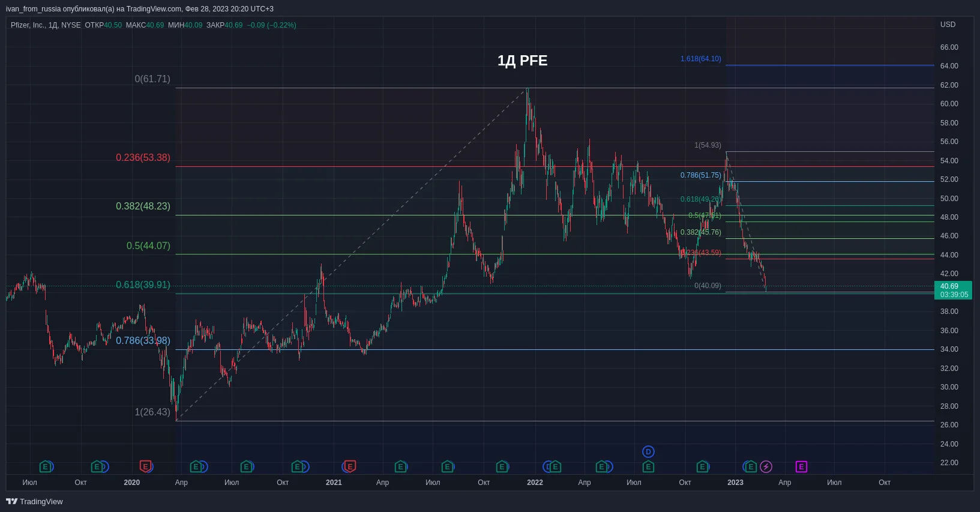Click the bar countdown timer '03:39:05'
980x512 pixels.
click(x=954, y=295)
